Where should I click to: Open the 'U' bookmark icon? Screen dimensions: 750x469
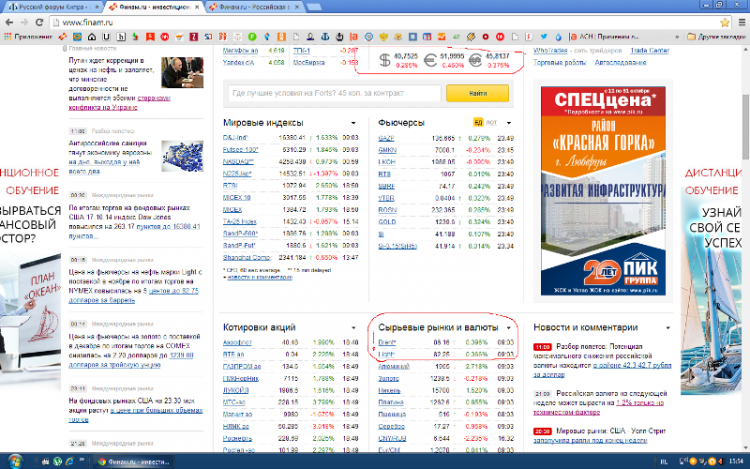click(106, 36)
